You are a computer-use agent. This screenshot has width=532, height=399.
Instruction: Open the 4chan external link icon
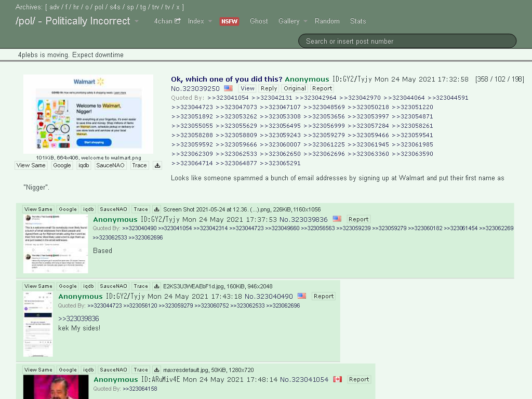178,21
